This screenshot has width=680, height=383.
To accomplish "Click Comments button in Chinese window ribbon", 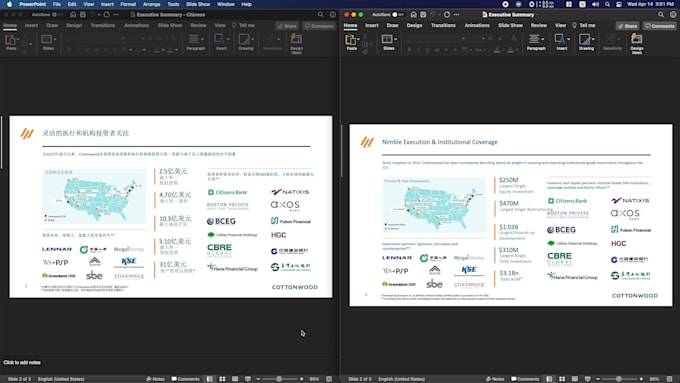I will pos(319,26).
